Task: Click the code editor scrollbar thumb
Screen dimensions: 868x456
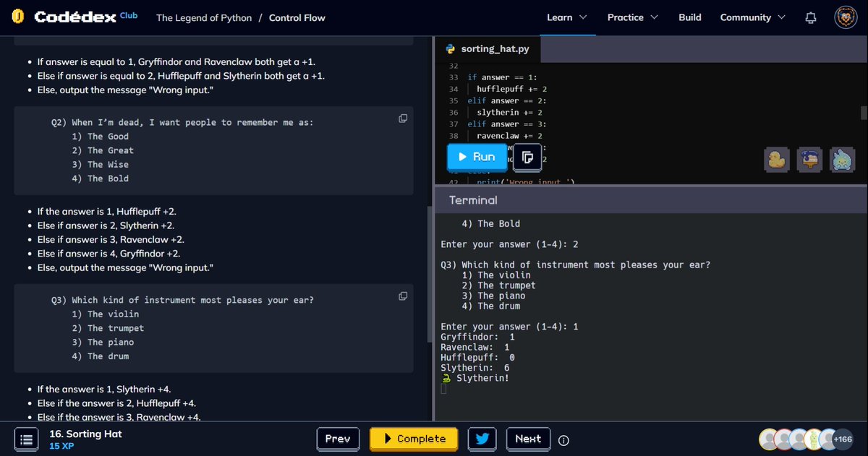Action: 864,113
